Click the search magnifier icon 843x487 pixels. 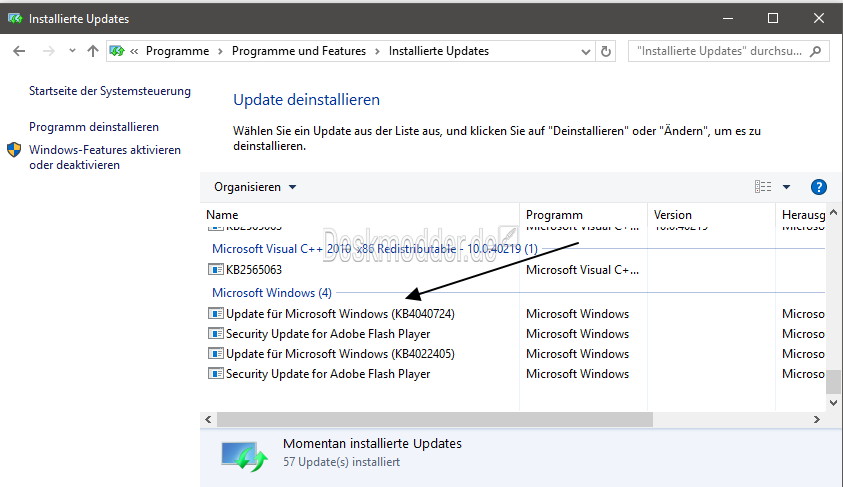(x=816, y=51)
